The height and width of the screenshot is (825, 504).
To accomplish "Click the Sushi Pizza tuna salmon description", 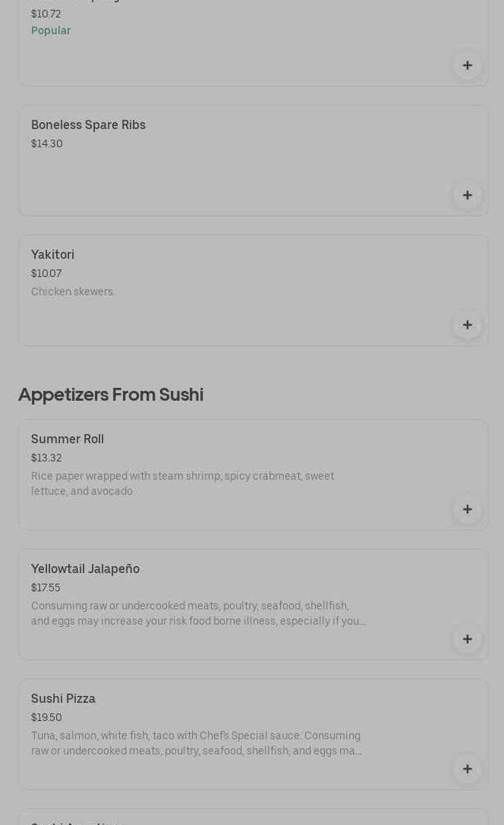I will tap(196, 743).
